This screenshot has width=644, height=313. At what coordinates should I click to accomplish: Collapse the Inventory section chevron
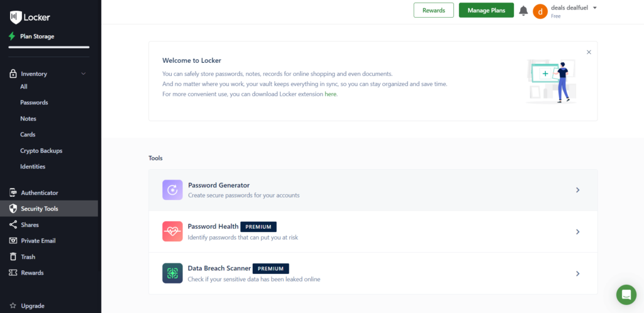coord(83,74)
